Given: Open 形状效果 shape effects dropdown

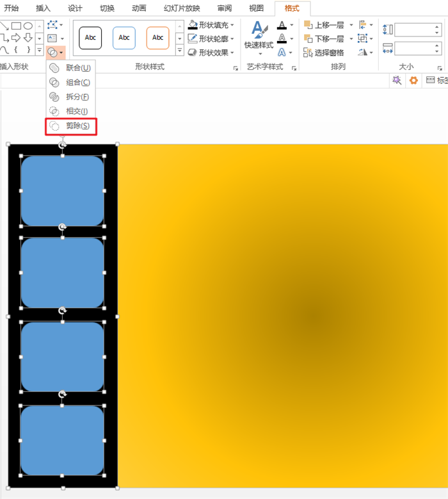Looking at the screenshot, I should pyautogui.click(x=211, y=52).
